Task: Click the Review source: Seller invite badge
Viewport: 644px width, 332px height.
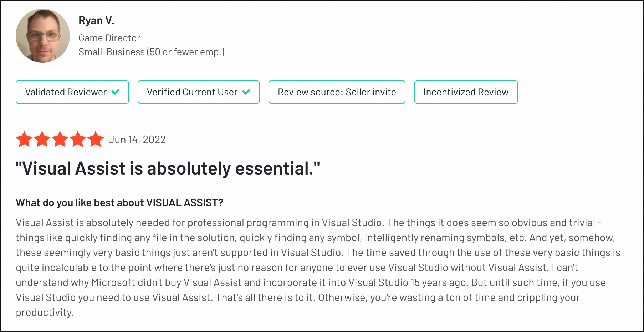Action: pyautogui.click(x=337, y=92)
